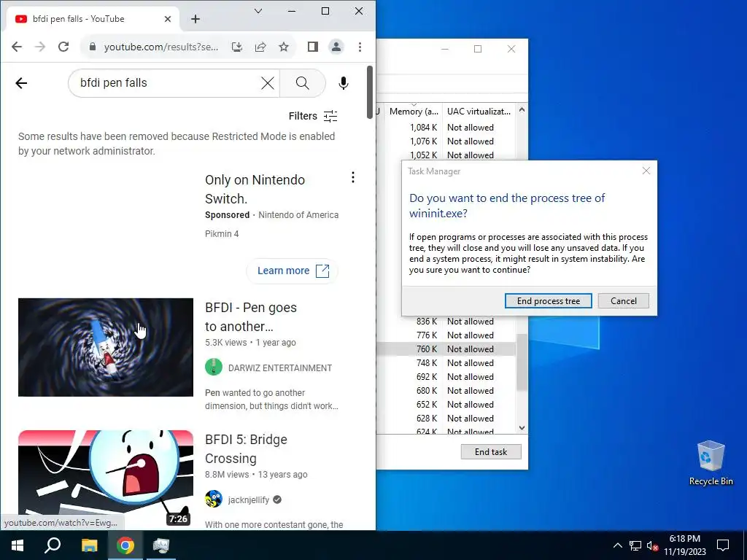Open muted volume tray icon
The width and height of the screenshot is (747, 560).
point(652,545)
